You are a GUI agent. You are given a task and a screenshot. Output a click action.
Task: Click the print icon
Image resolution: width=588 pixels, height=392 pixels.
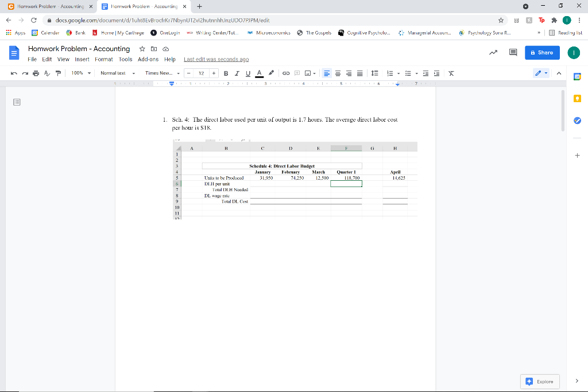point(34,73)
